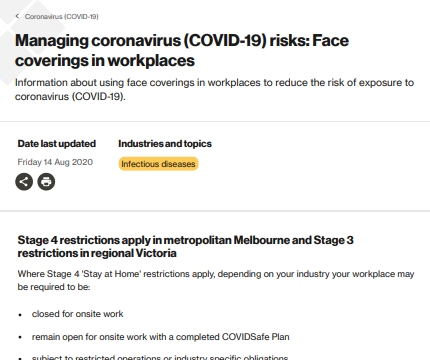Viewport: 430px width, 360px height.
Task: Click the bullet dot before 'remain open'
Action: [x=20, y=338]
